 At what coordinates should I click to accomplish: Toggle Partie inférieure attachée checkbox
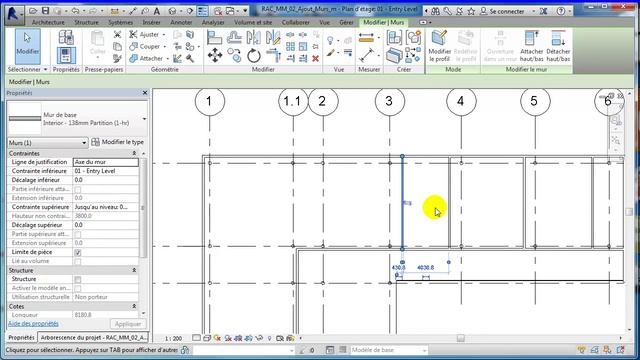pyautogui.click(x=78, y=189)
